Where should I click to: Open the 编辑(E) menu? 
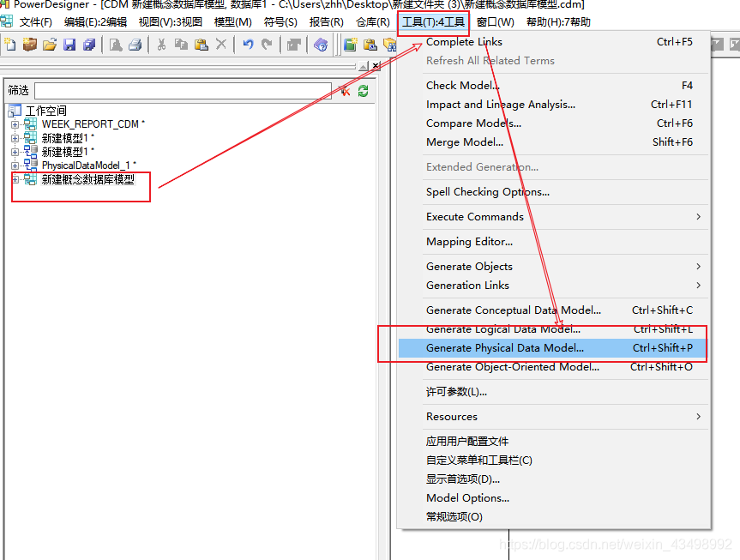point(95,22)
